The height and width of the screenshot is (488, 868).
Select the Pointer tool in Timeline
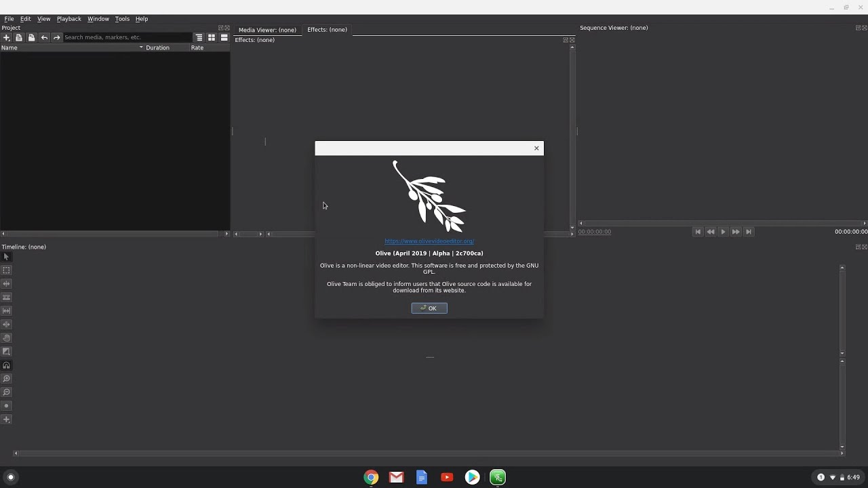(6, 257)
